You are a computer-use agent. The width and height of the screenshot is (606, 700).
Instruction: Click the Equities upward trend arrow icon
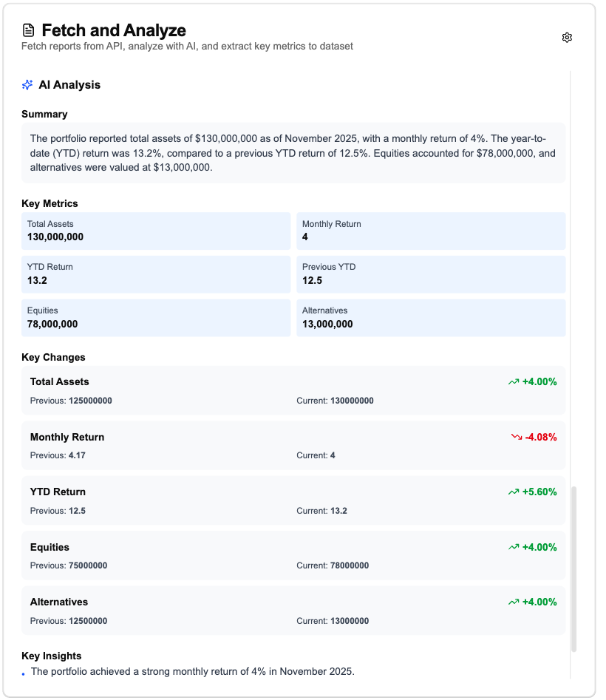tap(514, 548)
